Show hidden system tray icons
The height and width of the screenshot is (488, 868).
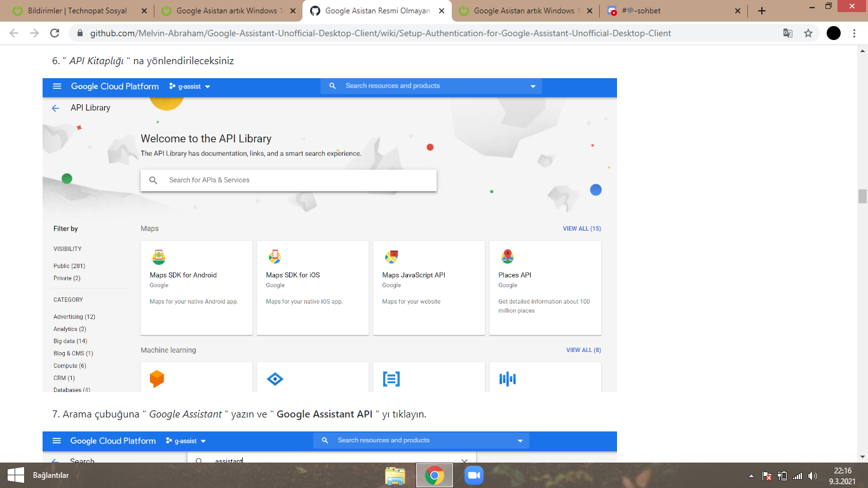coord(752,476)
